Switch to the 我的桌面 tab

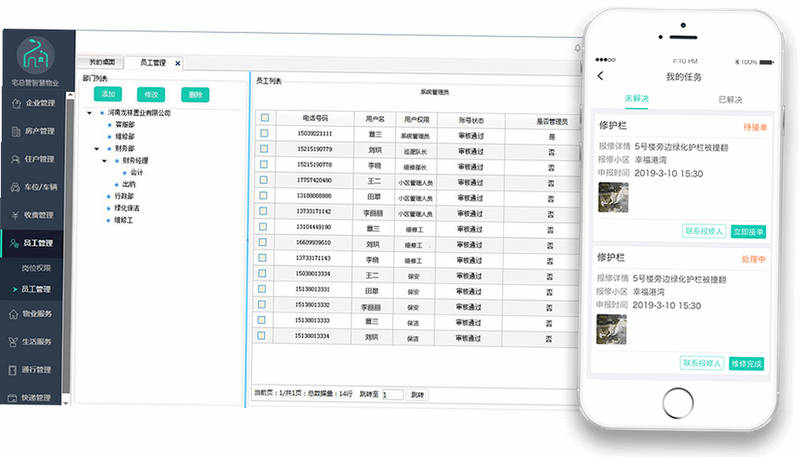(x=102, y=62)
